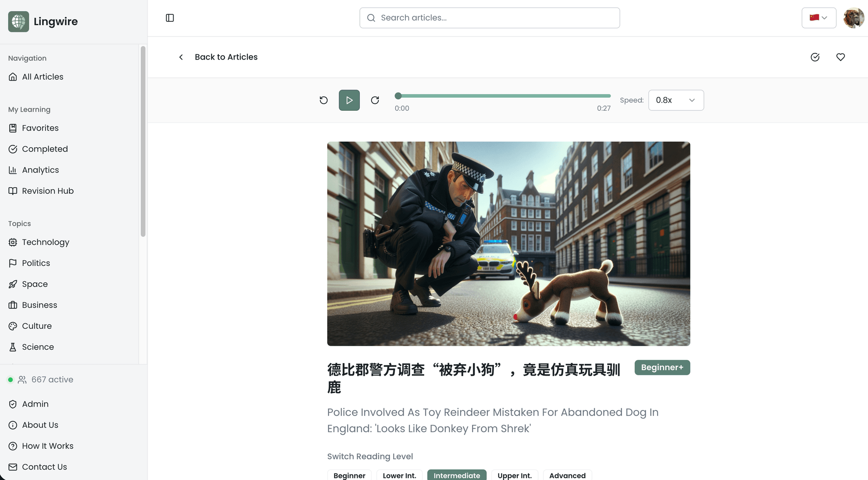Mark article as completed checkmark icon
The height and width of the screenshot is (480, 868).
point(815,57)
